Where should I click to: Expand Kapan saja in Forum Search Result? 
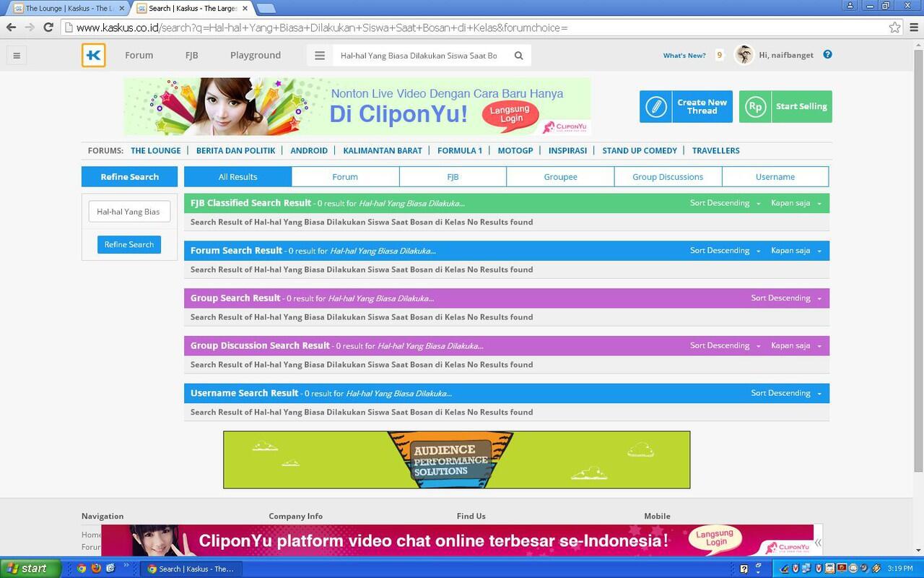point(796,251)
